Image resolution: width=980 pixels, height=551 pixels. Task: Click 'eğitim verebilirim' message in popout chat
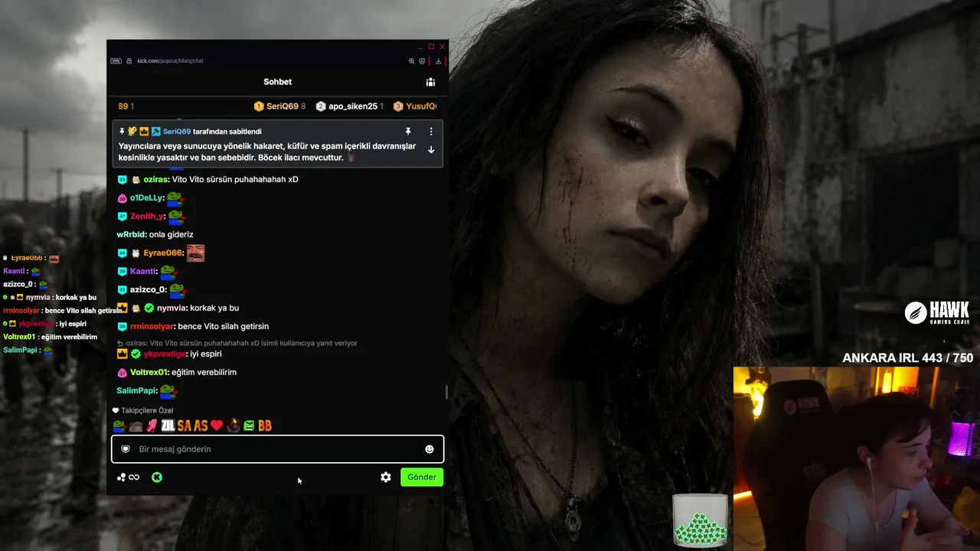204,372
